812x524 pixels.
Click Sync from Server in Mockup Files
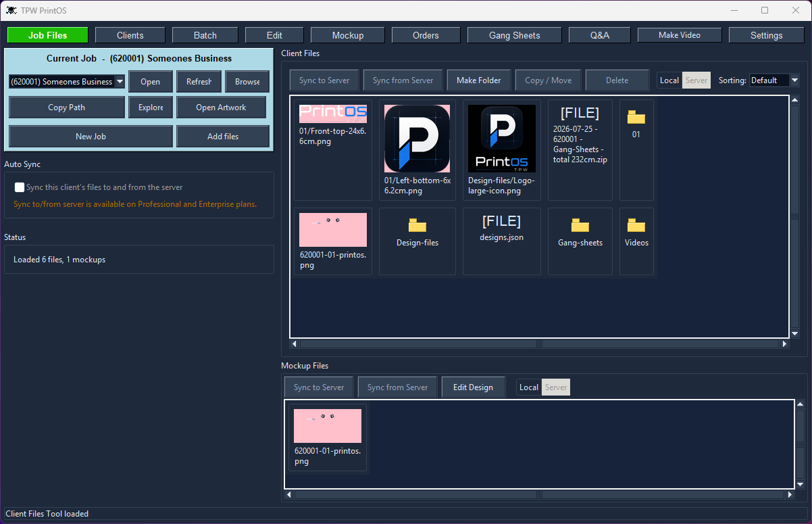pos(398,387)
